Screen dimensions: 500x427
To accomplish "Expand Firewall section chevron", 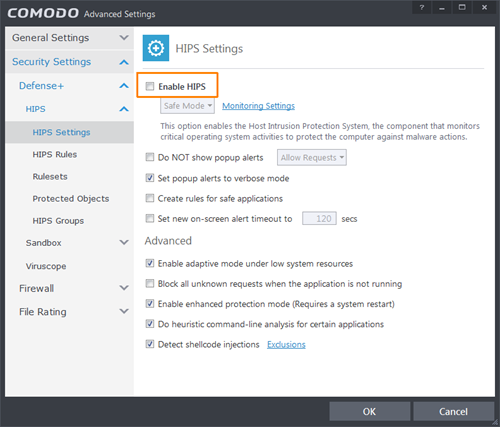I will [124, 288].
